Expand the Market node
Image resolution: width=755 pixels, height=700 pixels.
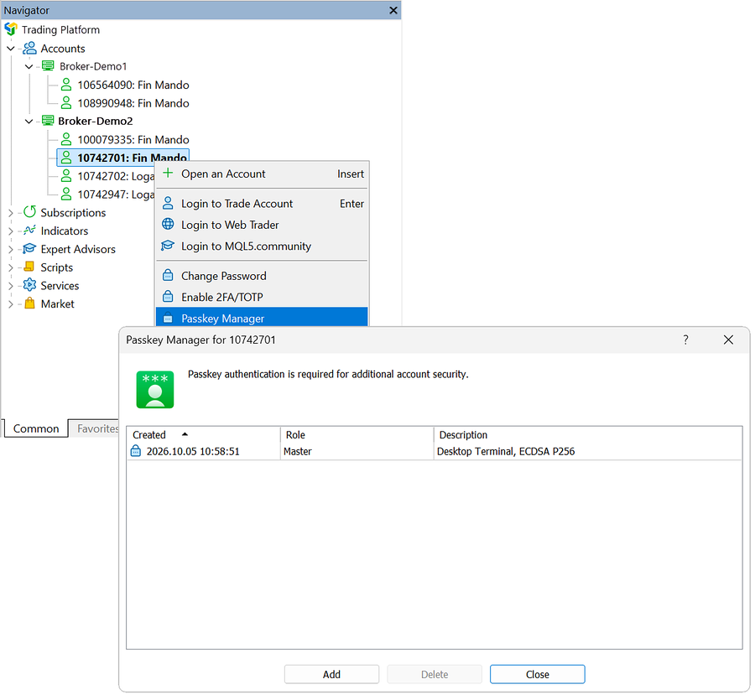tap(11, 304)
